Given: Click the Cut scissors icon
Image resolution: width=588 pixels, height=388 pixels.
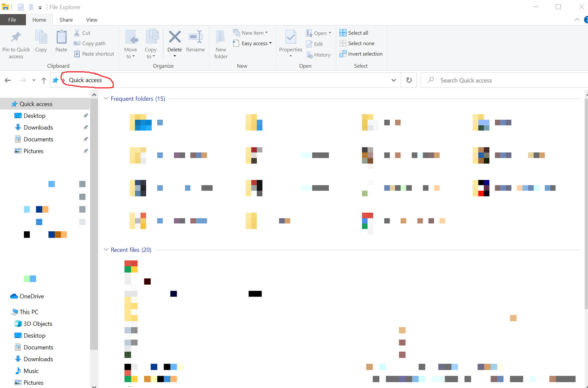Looking at the screenshot, I should click(x=77, y=33).
